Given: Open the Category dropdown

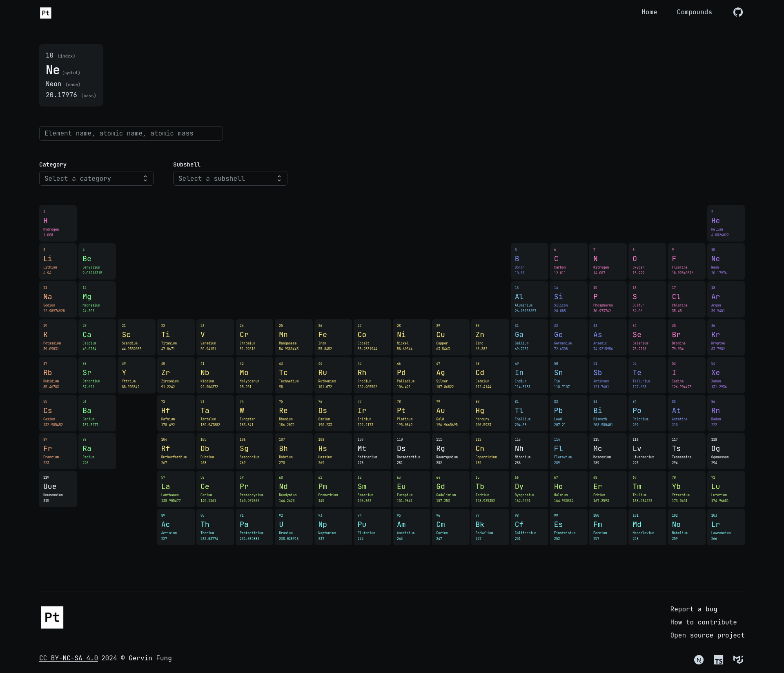Looking at the screenshot, I should point(96,178).
